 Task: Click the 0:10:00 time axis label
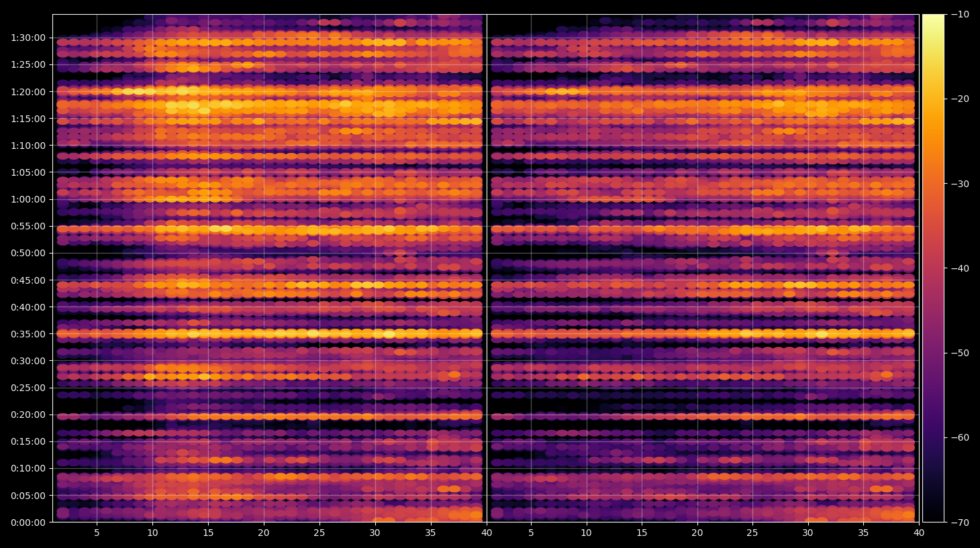tap(28, 468)
